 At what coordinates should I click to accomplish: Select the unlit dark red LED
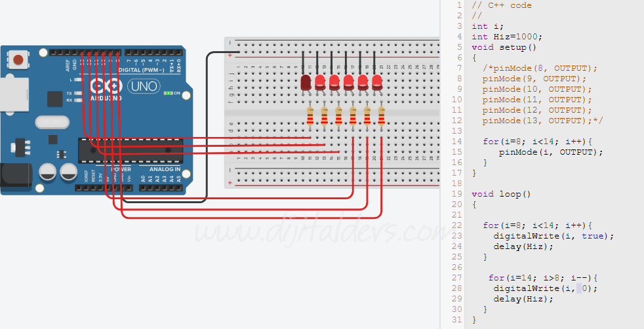306,83
